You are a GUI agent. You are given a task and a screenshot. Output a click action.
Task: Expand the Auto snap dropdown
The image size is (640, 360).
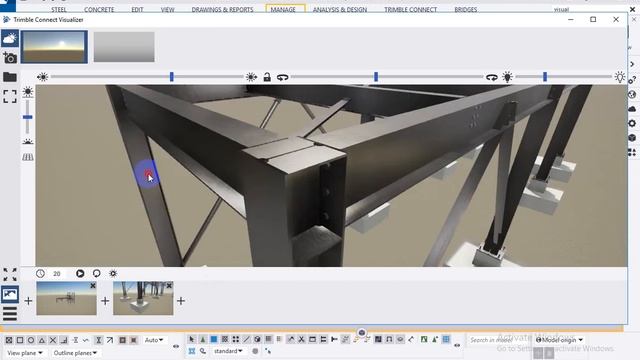coord(154,340)
